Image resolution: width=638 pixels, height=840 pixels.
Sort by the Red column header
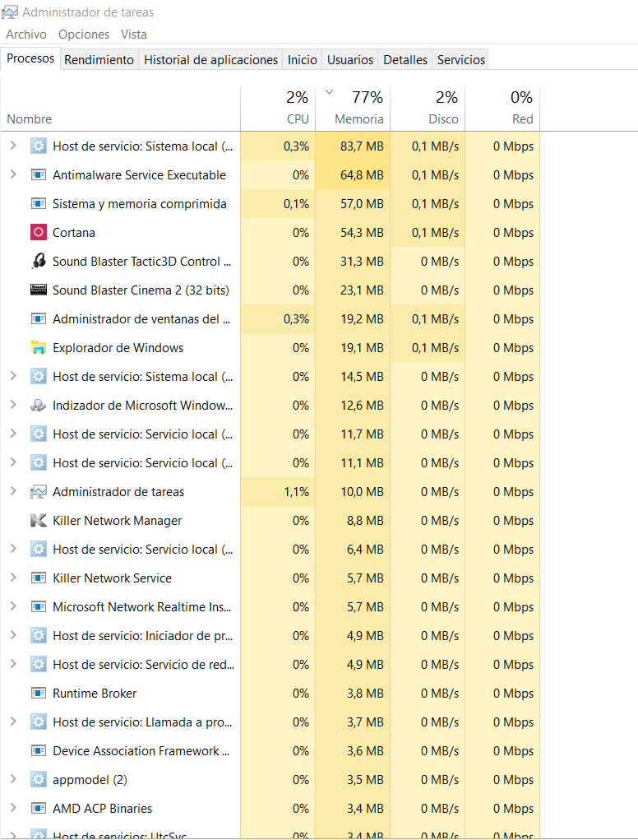click(x=502, y=109)
